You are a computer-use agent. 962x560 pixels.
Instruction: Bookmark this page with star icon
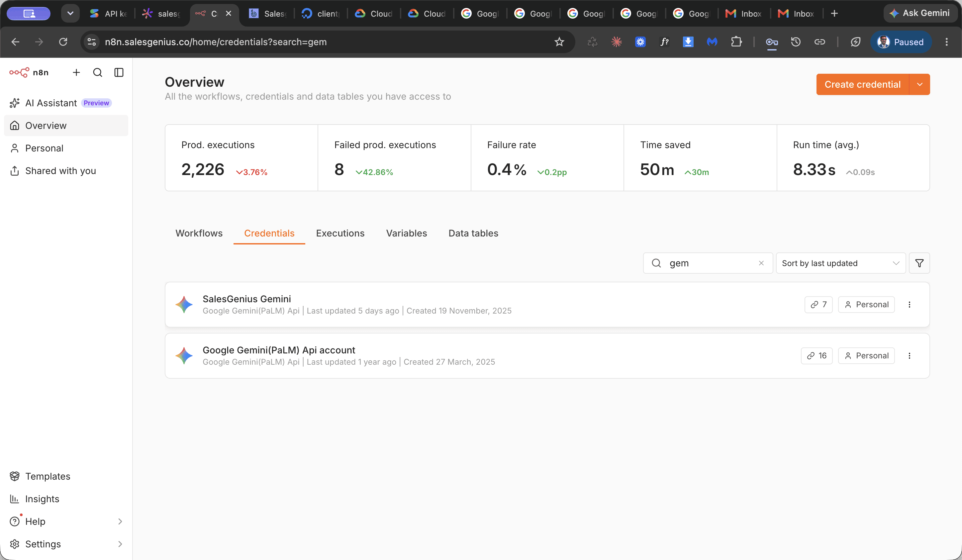tap(559, 42)
